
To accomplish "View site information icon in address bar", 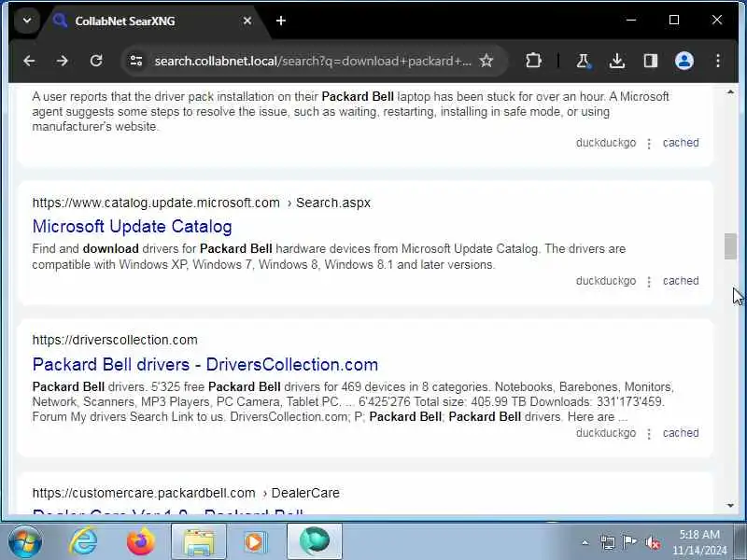I will click(136, 61).
